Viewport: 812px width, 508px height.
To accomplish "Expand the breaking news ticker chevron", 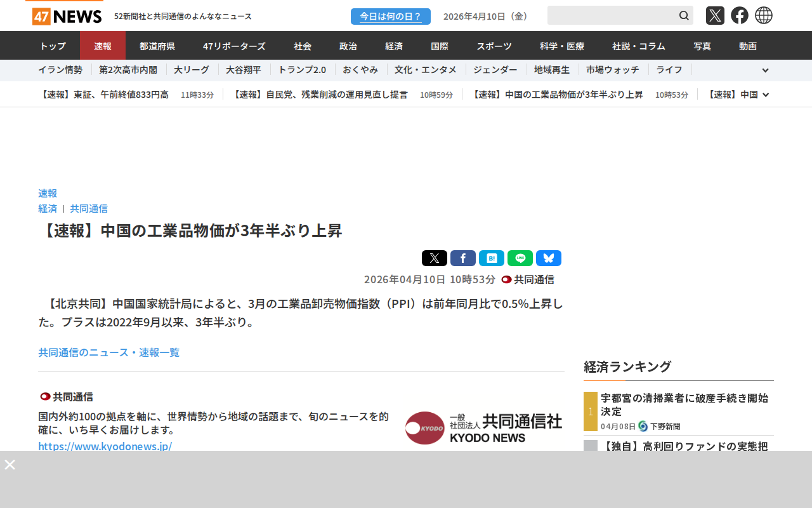I will coord(766,95).
